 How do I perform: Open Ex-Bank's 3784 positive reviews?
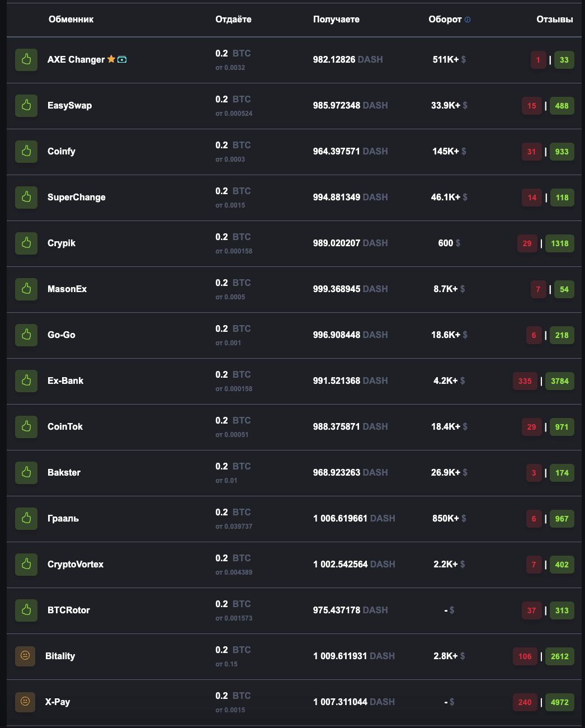tap(559, 381)
